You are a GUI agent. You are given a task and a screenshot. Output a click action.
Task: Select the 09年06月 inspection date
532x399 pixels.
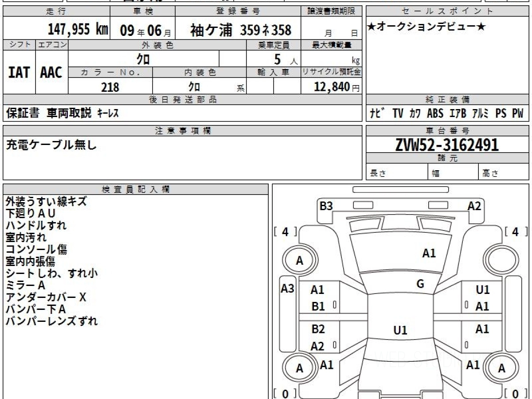tap(145, 30)
